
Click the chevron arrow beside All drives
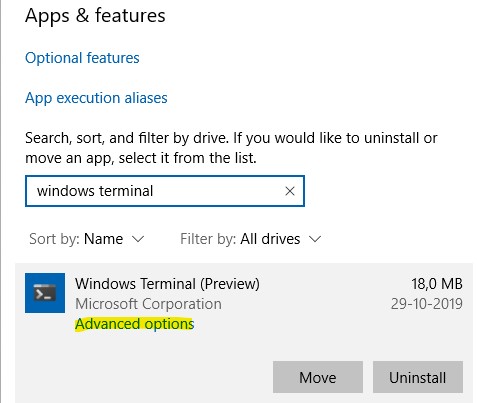315,239
